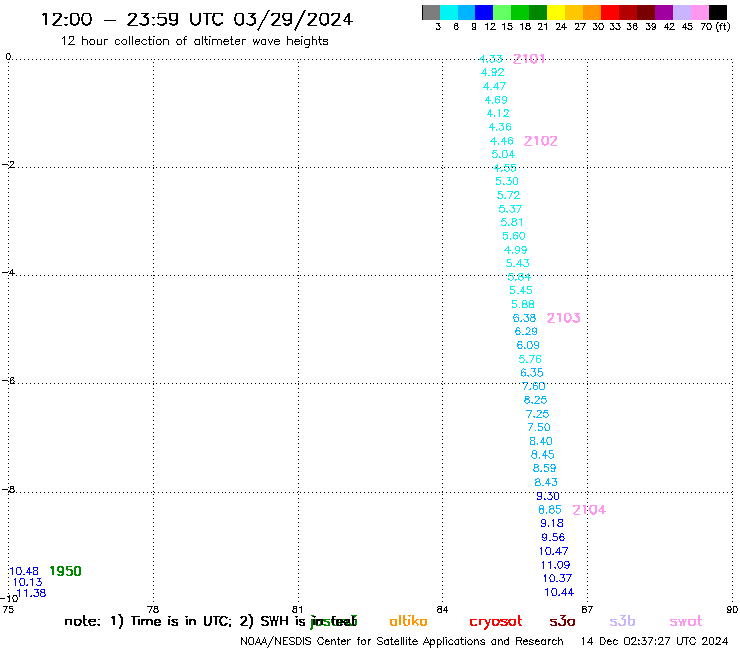
Task: Click the wave height value '6.38'
Action: pyautogui.click(x=524, y=318)
